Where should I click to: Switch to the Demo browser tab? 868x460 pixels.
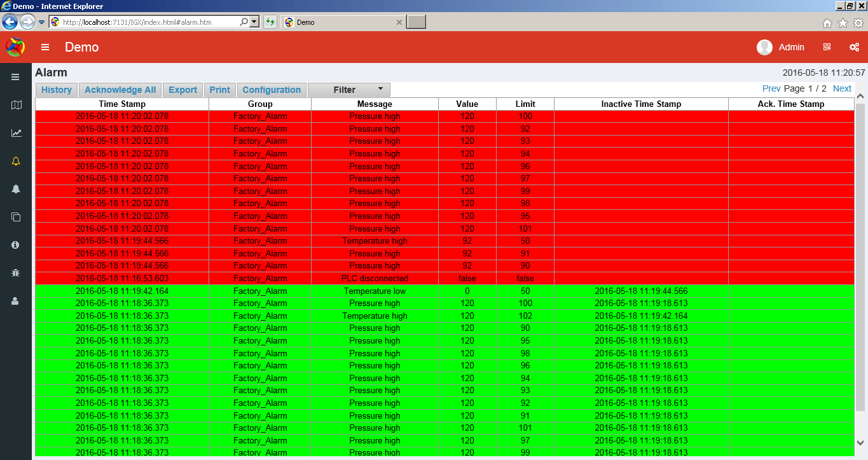pos(343,22)
